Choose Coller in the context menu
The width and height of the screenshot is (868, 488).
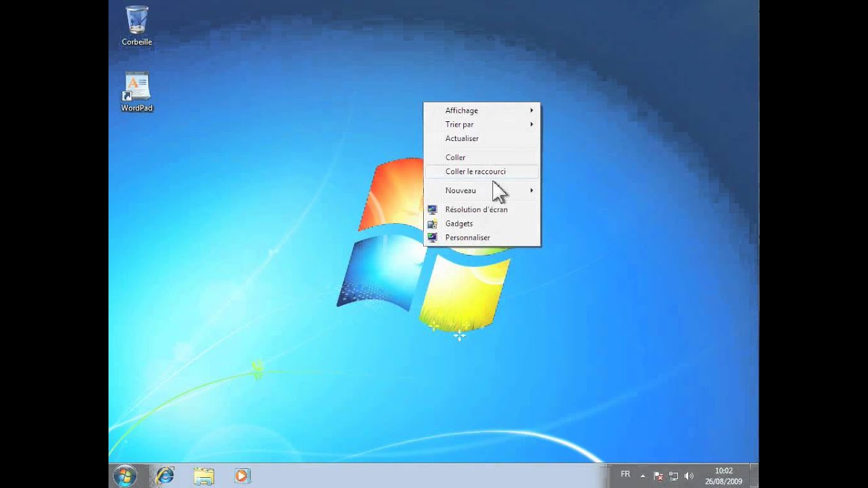[x=482, y=157]
